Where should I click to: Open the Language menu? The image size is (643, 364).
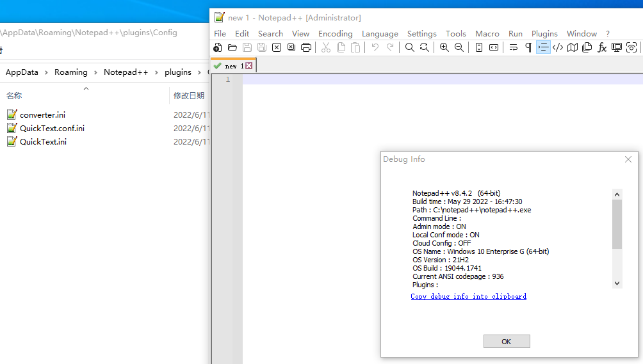coord(380,33)
